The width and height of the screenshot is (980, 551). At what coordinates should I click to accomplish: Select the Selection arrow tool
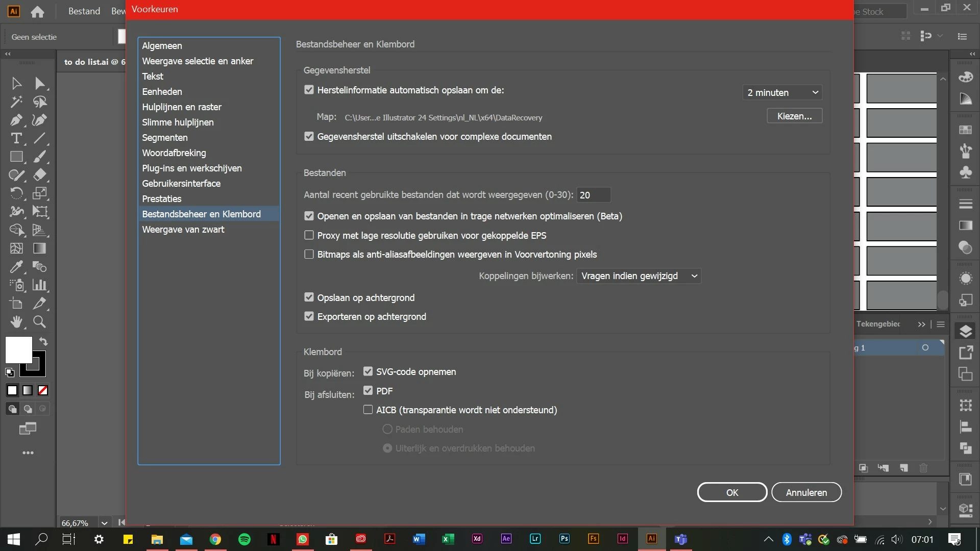tap(16, 83)
